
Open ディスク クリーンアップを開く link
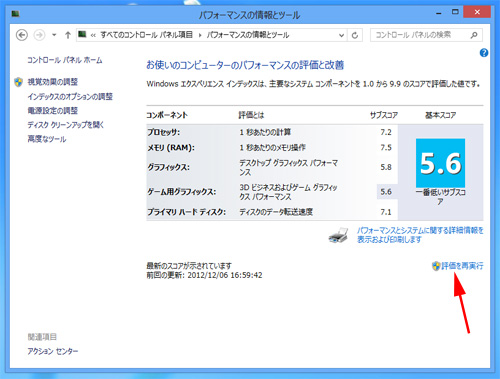pyautogui.click(x=66, y=125)
